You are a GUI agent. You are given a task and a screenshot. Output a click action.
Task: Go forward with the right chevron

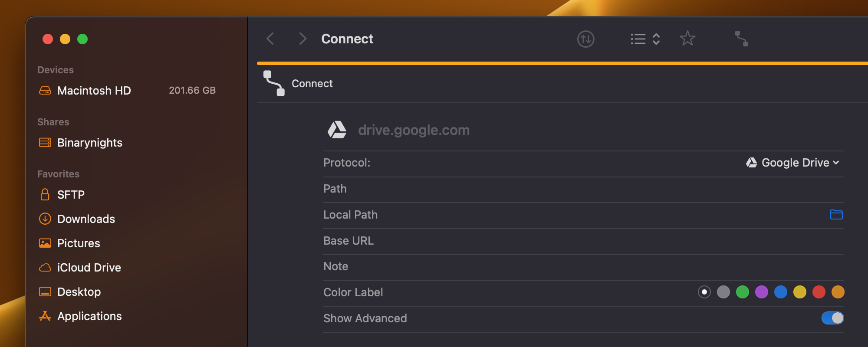point(303,39)
